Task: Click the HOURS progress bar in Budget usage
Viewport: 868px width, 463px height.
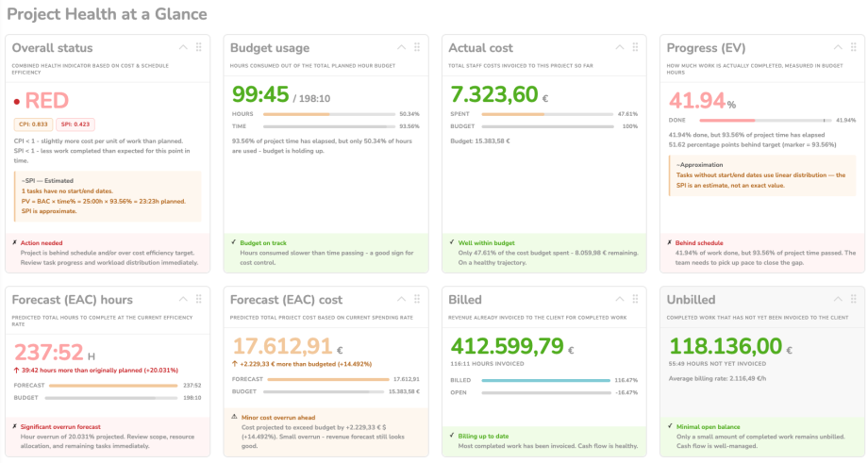Action: (329, 114)
